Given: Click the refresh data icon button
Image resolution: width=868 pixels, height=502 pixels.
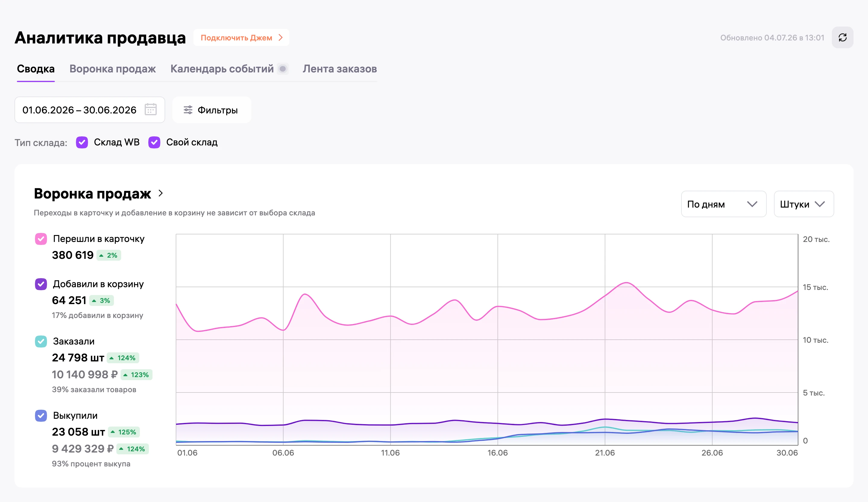Looking at the screenshot, I should click(x=842, y=38).
